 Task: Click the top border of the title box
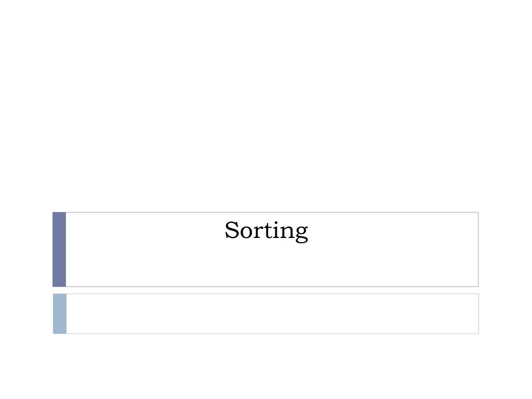pyautogui.click(x=272, y=212)
